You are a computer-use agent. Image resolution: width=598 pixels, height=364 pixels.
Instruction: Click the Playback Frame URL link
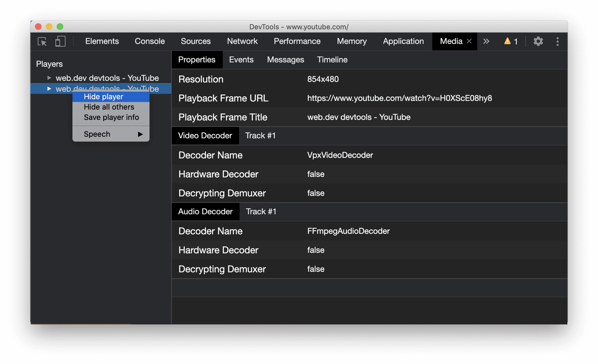click(x=399, y=98)
